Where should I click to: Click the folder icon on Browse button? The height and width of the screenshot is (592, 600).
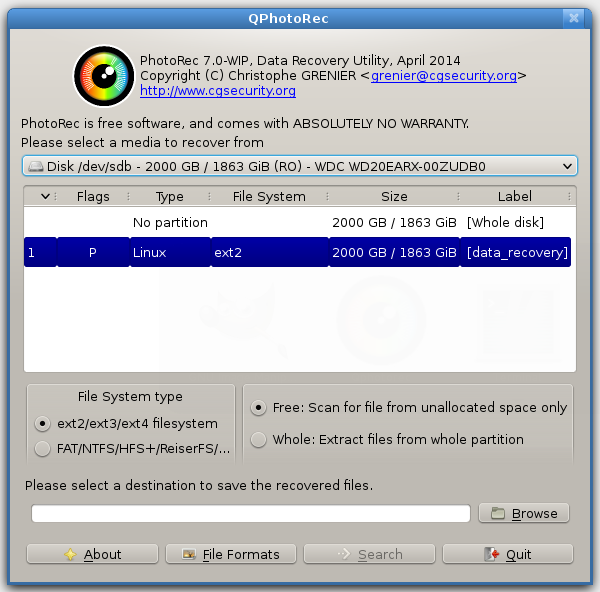498,514
